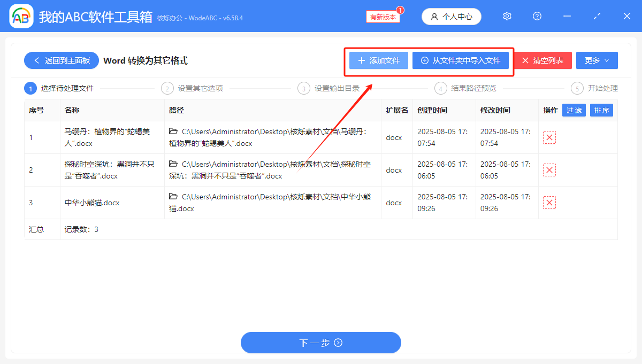Open help via the question mark icon
This screenshot has height=364, width=642.
[537, 16]
